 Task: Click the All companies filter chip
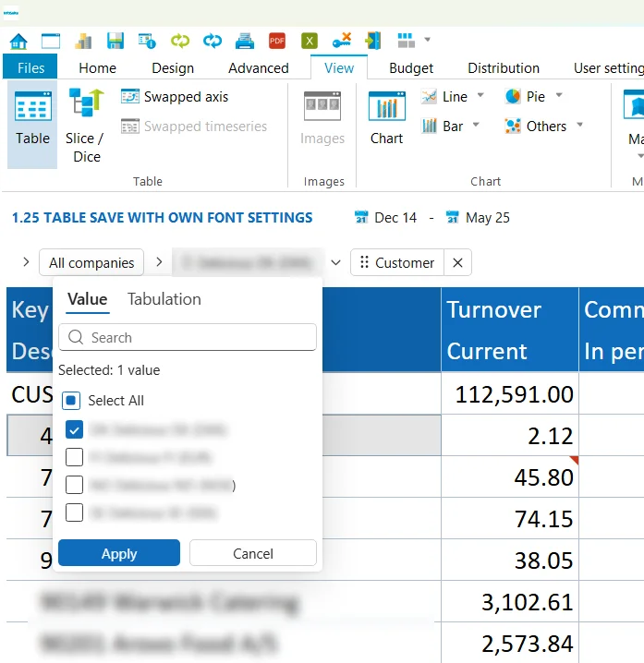(x=91, y=262)
